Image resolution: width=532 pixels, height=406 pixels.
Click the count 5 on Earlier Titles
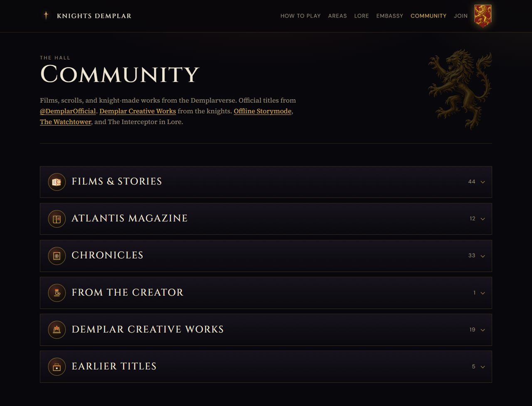[473, 367]
